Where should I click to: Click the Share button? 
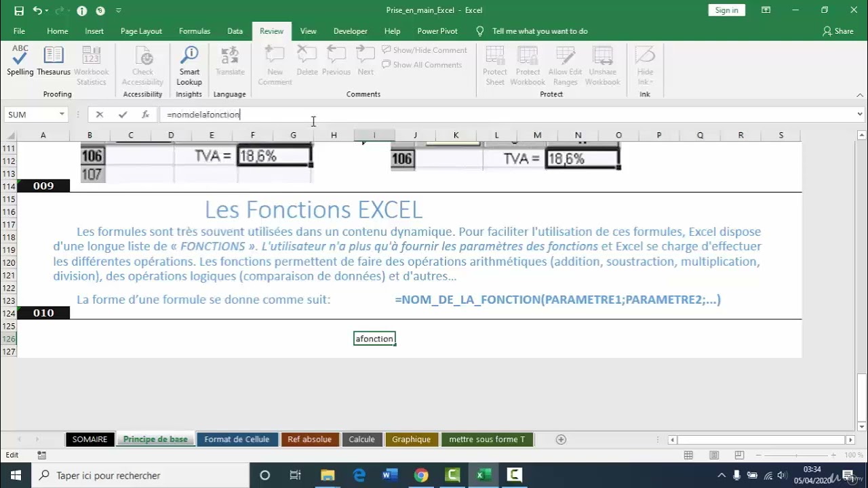837,31
